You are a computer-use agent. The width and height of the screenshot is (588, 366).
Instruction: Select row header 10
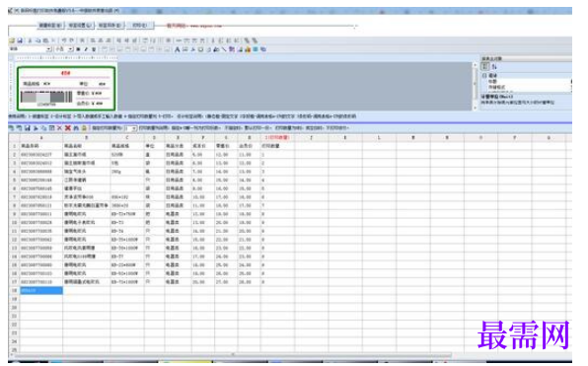click(x=14, y=222)
